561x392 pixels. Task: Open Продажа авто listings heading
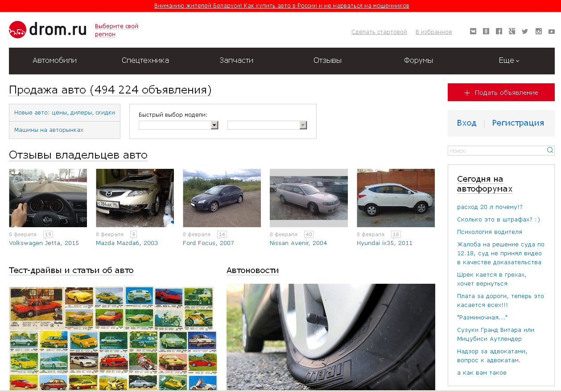110,90
